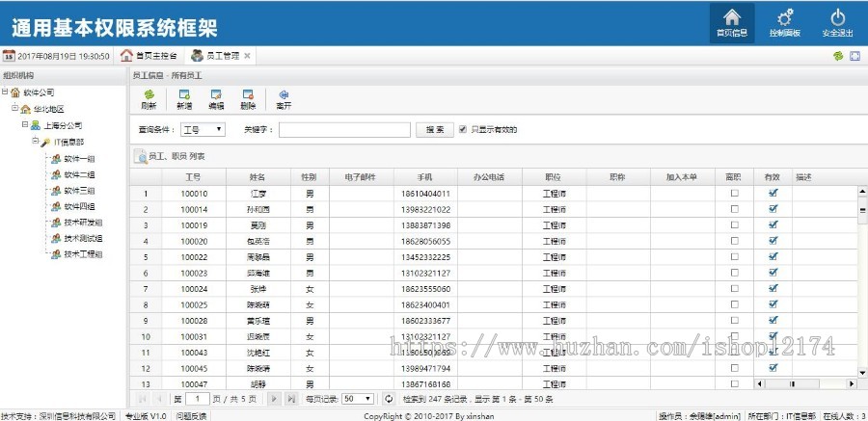This screenshot has height=421, width=868.
Task: Click 安全退出 power icon
Action: (837, 17)
